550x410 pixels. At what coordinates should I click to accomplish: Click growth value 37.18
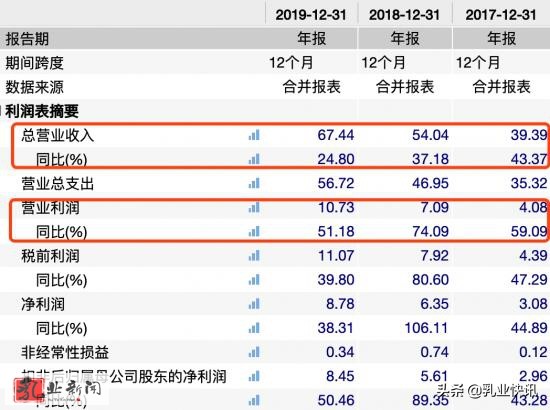pyautogui.click(x=430, y=159)
